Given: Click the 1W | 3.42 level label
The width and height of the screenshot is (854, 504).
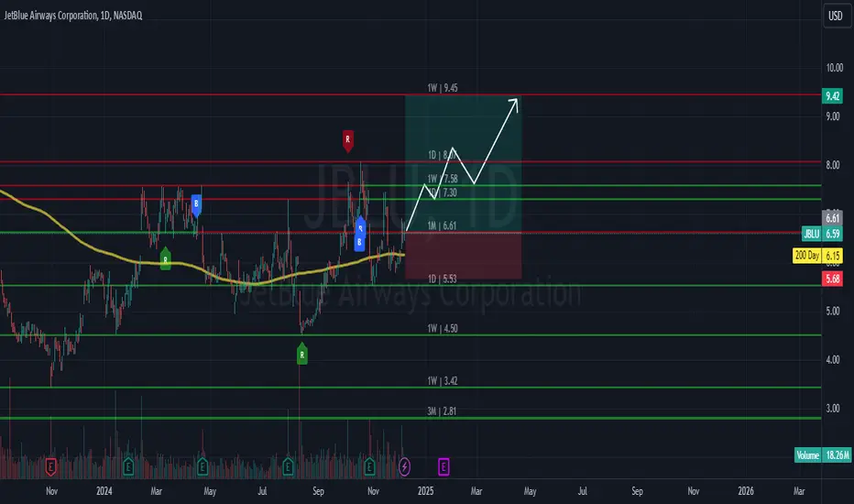Looking at the screenshot, I should [443, 381].
